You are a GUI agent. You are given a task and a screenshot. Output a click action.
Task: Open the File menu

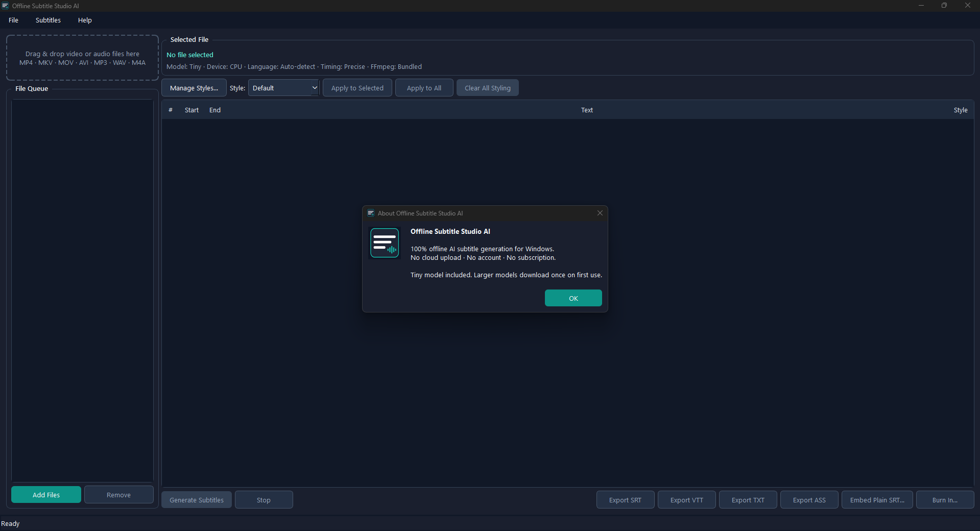coord(14,20)
